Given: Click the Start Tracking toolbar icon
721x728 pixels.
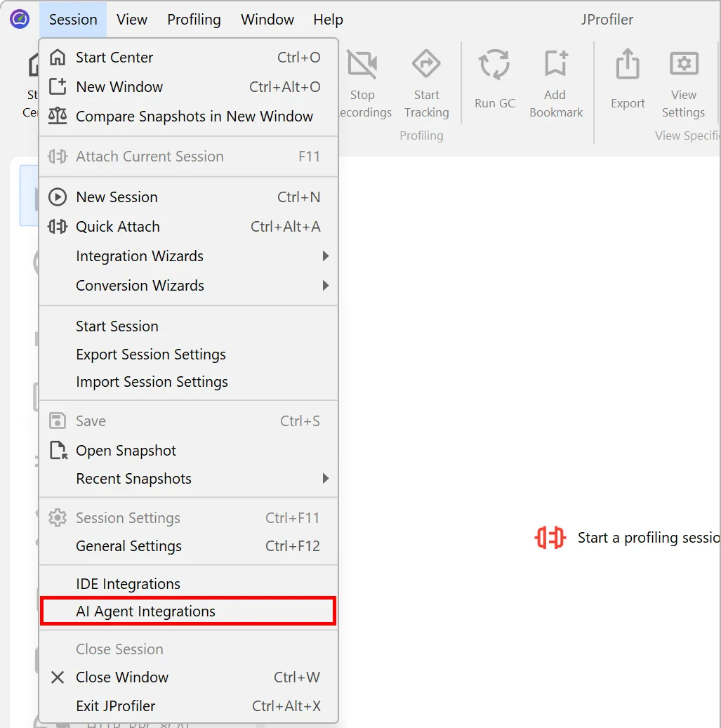Looking at the screenshot, I should pyautogui.click(x=426, y=64).
